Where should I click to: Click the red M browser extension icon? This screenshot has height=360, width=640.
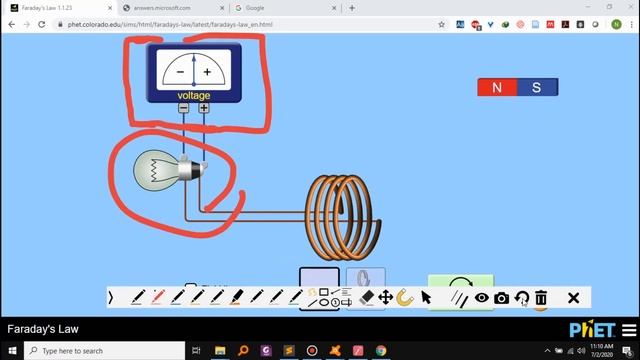pos(550,24)
